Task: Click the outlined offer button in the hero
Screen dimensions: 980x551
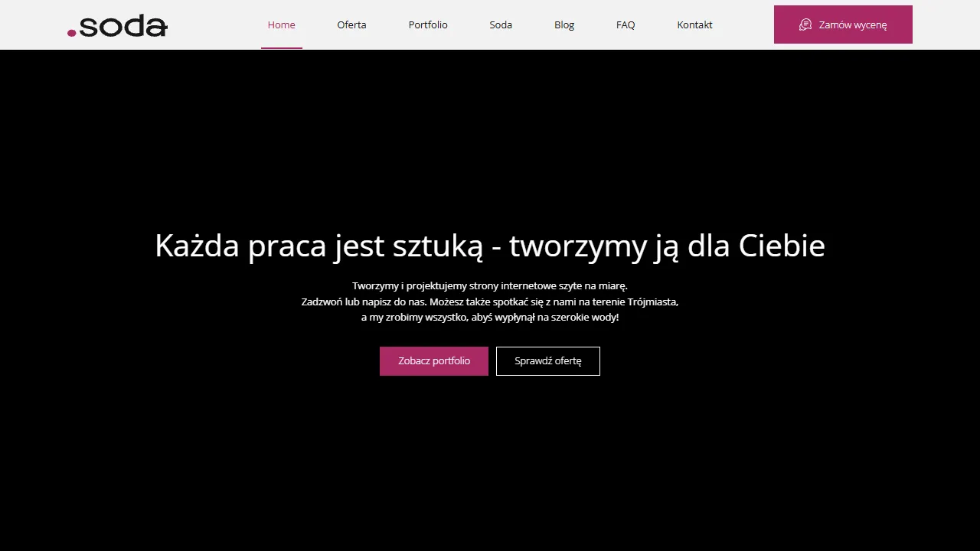Action: coord(547,360)
